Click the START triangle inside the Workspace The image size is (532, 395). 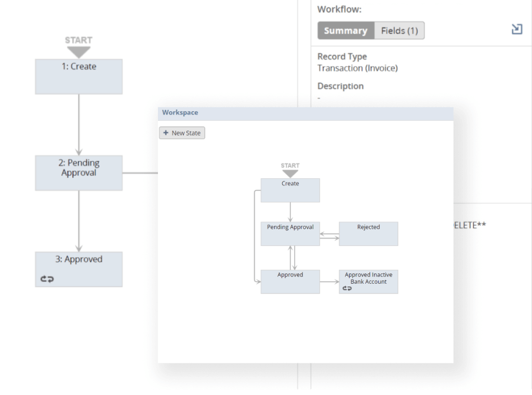290,174
